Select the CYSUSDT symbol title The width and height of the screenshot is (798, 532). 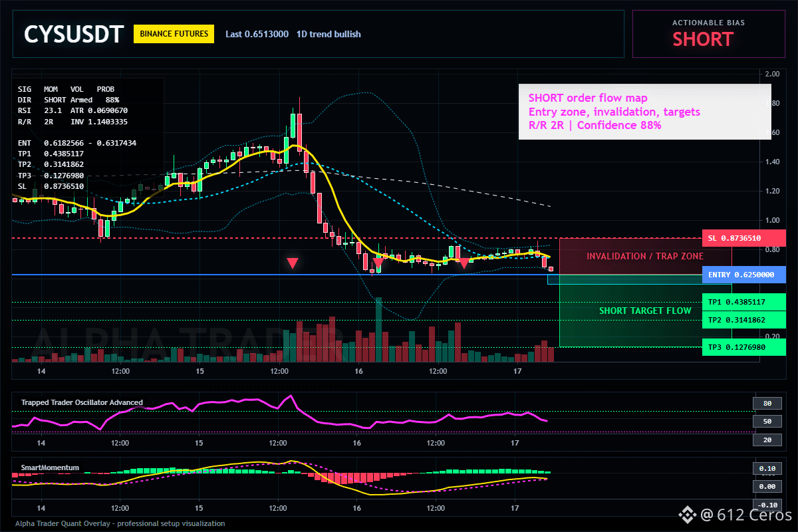pyautogui.click(x=74, y=34)
